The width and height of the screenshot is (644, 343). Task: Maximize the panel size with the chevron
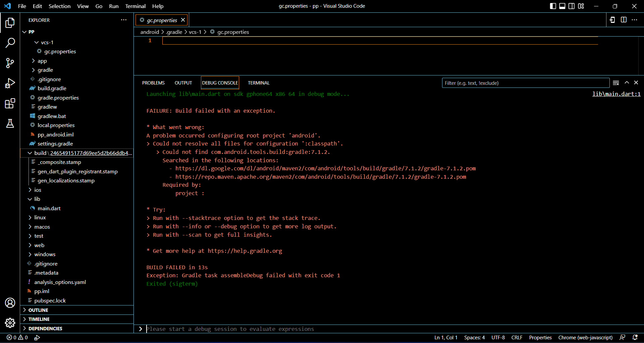click(627, 82)
